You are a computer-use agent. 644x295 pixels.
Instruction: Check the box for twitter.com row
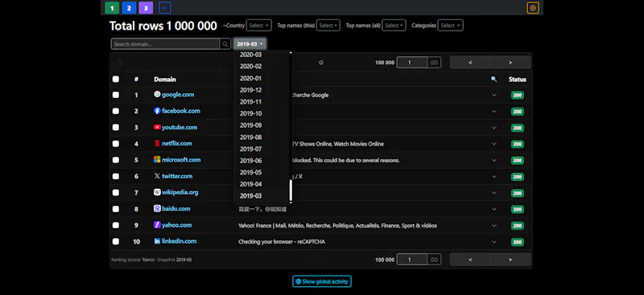pos(116,176)
